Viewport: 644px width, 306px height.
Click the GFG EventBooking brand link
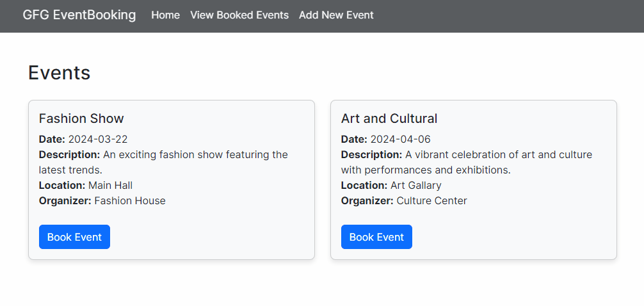pos(79,15)
